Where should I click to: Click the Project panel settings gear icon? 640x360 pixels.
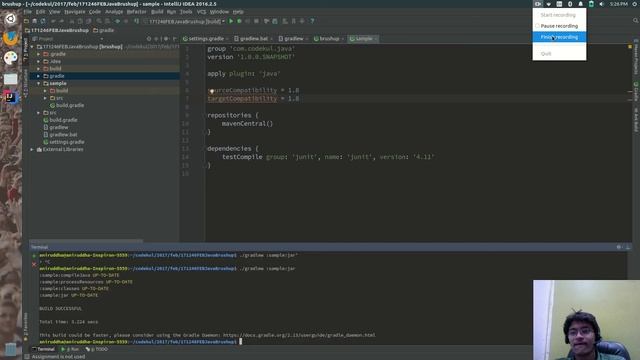pos(166,39)
